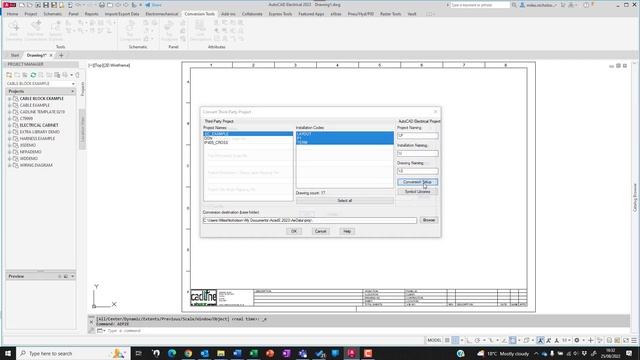The height and width of the screenshot is (360, 640).
Task: Collapse the Projects section header arrow
Action: [x=73, y=91]
